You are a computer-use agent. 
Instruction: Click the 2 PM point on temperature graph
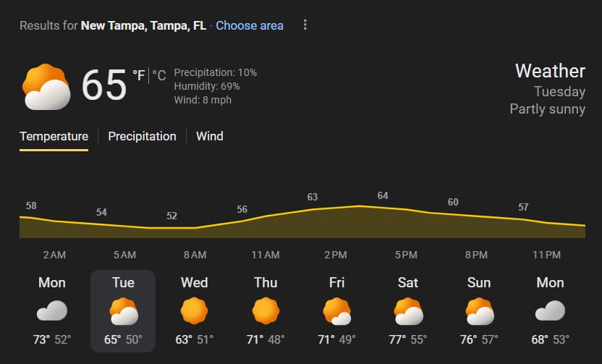[x=313, y=209]
